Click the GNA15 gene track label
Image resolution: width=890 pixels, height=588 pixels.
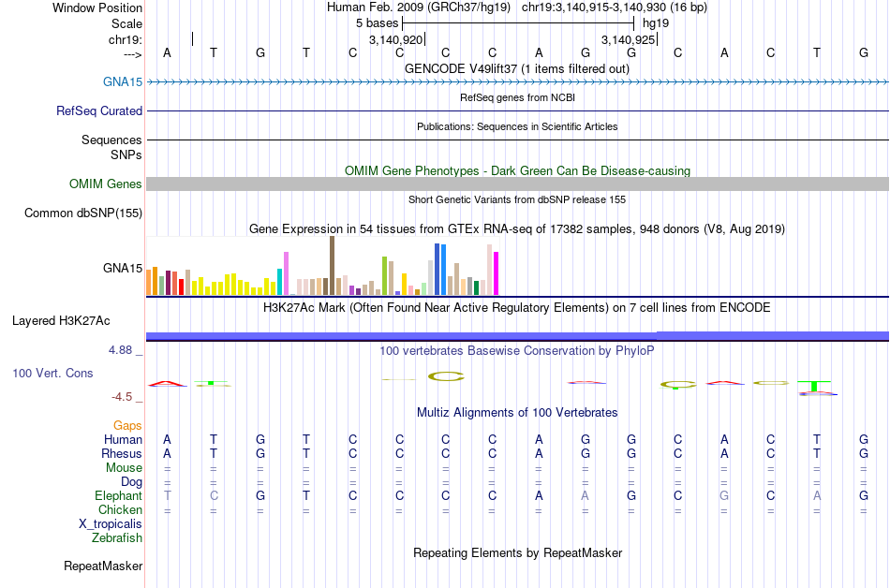(x=123, y=81)
